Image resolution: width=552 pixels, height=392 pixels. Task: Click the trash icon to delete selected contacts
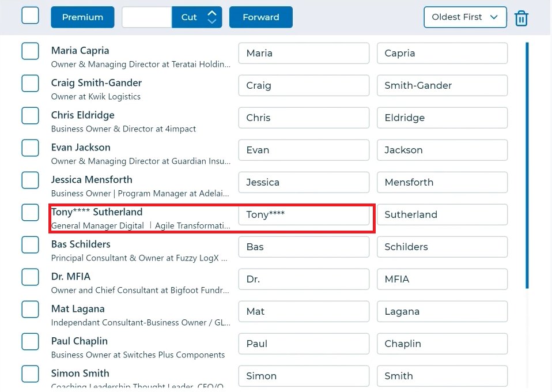tap(521, 18)
